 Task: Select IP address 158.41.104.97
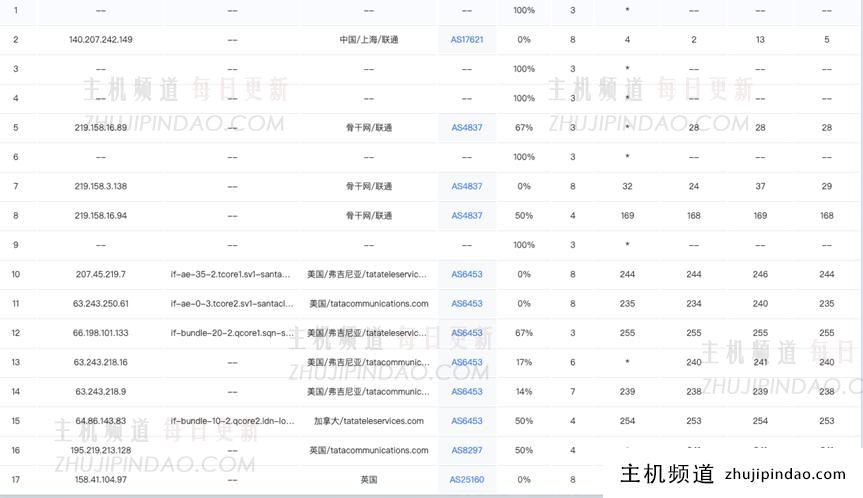pyautogui.click(x=101, y=480)
